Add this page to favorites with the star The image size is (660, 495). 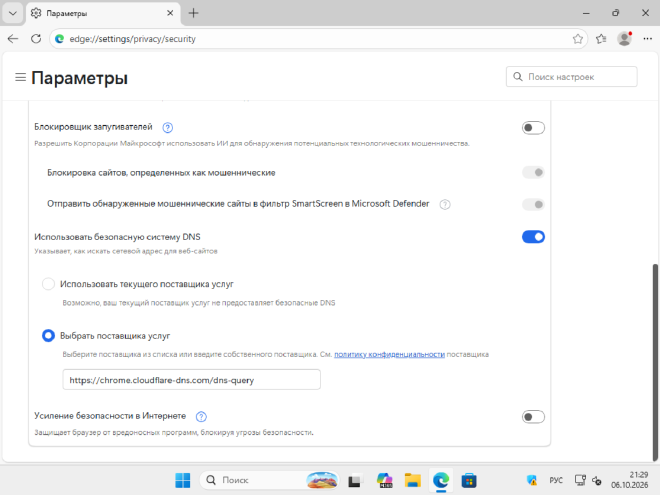click(578, 39)
